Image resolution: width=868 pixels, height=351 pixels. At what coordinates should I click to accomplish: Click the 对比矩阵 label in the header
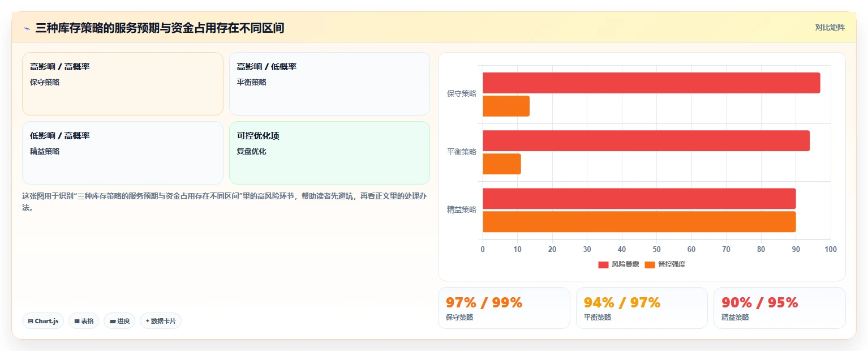(830, 28)
